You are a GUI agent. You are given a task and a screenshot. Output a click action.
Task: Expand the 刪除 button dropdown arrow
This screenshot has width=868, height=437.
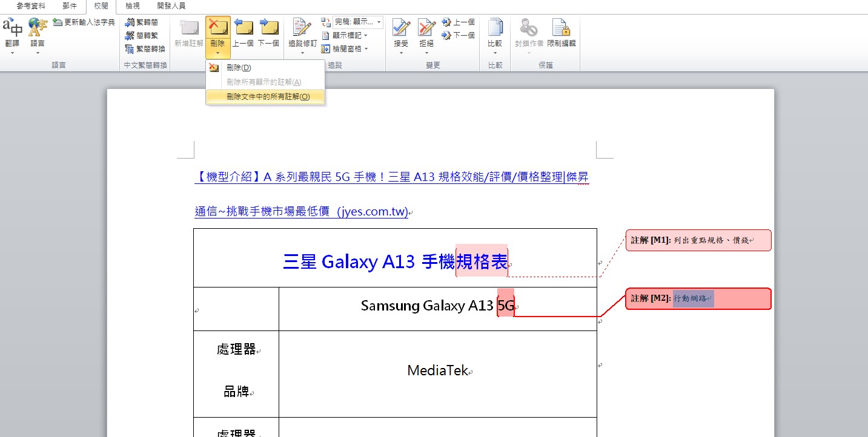(x=217, y=53)
